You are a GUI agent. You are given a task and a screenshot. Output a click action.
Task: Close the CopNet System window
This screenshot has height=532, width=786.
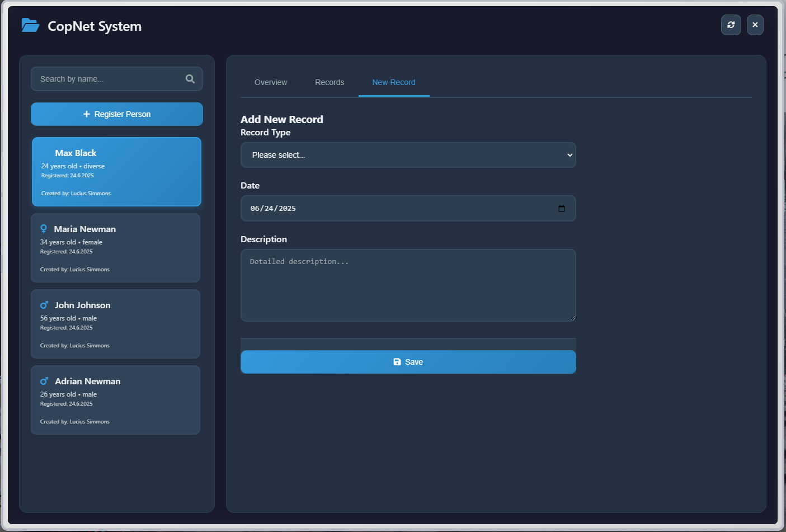pos(755,25)
